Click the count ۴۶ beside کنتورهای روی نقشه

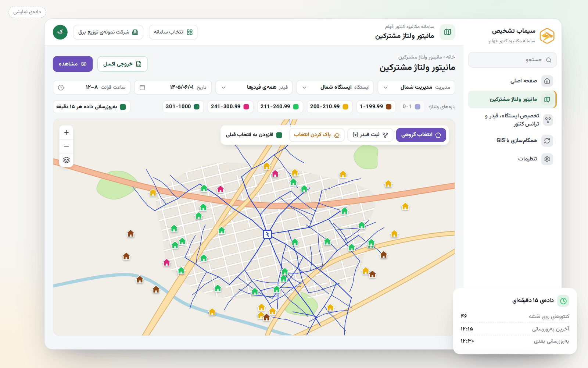pyautogui.click(x=464, y=316)
